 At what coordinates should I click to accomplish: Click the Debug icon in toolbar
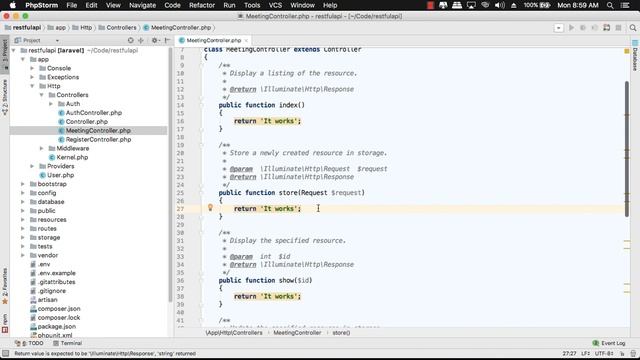[x=583, y=28]
